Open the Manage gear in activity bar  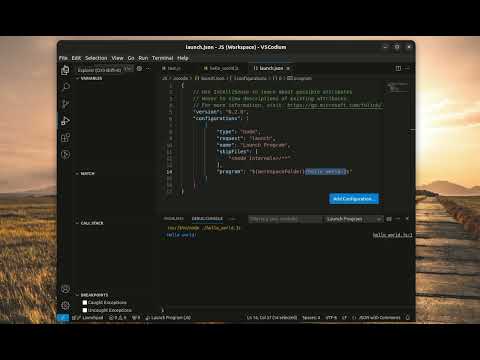[65, 305]
